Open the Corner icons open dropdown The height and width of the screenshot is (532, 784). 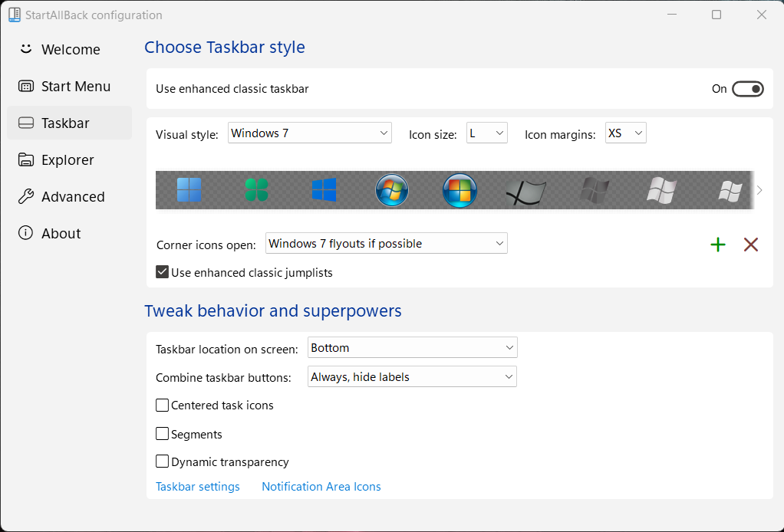(387, 243)
